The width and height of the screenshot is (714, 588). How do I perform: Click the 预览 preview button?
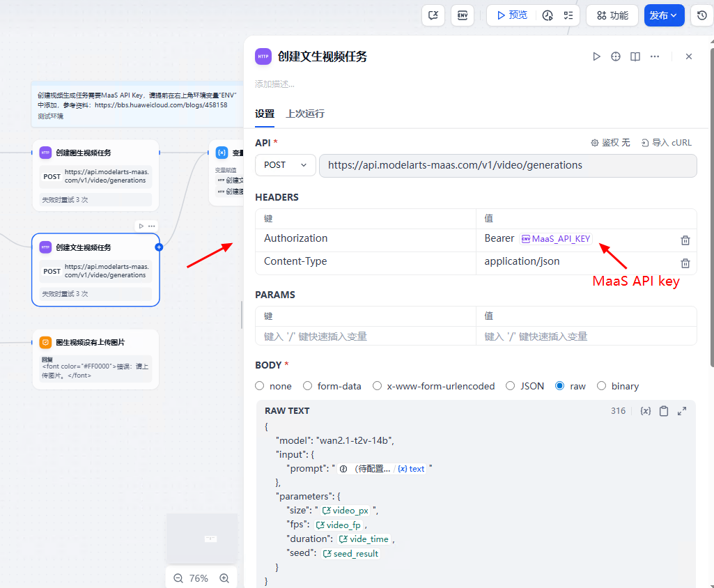[x=512, y=15]
